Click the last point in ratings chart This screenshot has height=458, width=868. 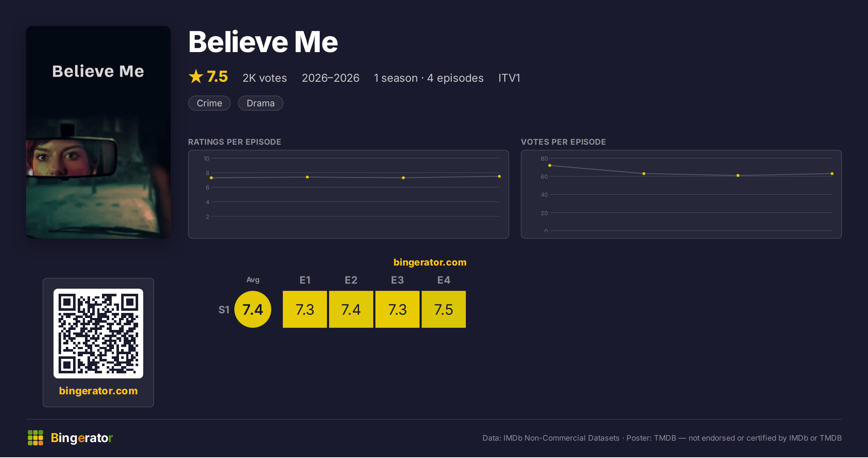(x=499, y=177)
